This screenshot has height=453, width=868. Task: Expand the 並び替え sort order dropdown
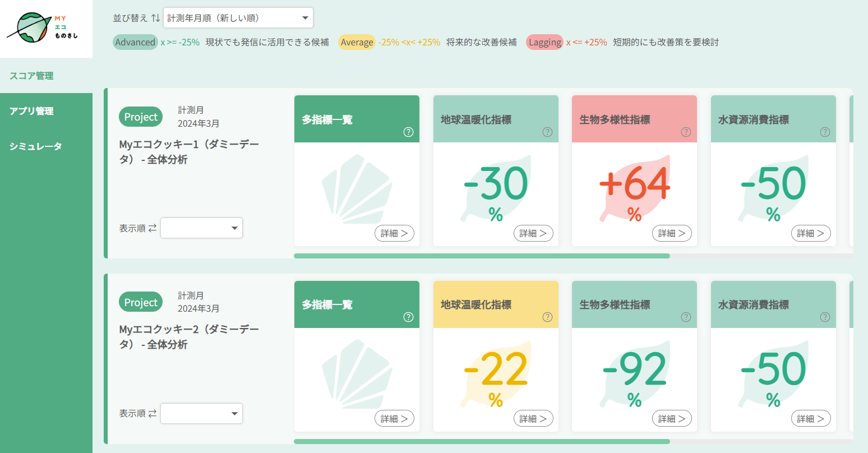pyautogui.click(x=238, y=18)
